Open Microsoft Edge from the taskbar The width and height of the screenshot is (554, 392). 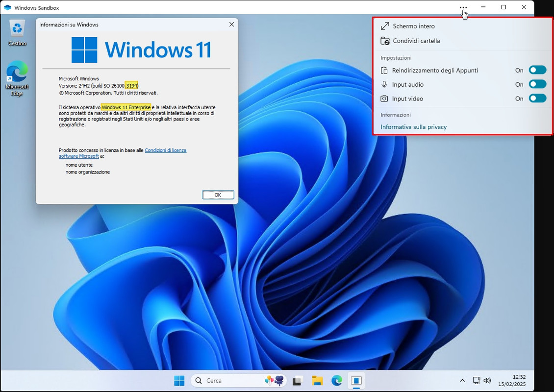337,381
